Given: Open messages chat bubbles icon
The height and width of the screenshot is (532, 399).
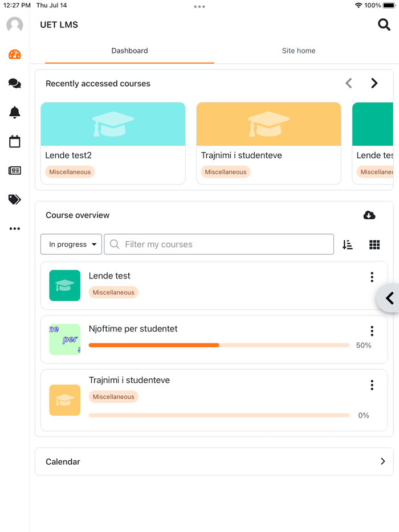Looking at the screenshot, I should pyautogui.click(x=15, y=83).
